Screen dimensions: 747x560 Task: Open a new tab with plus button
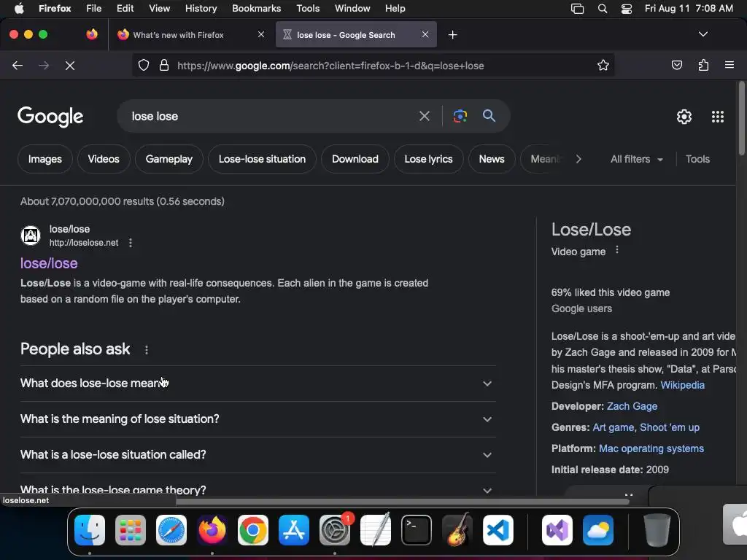click(452, 35)
